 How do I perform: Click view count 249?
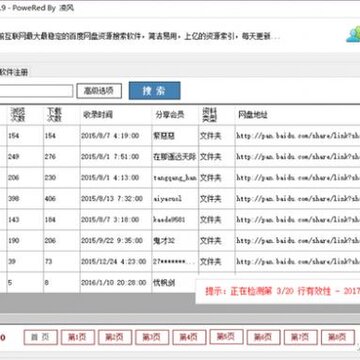pos(14,157)
